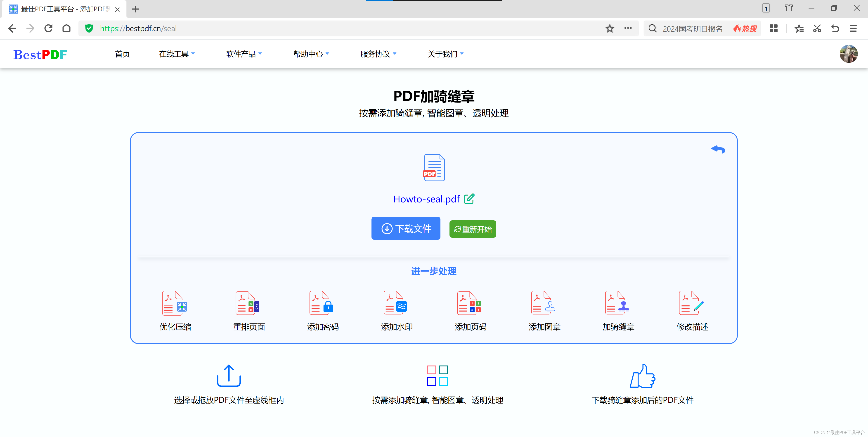Go to the 首页 menu item
The width and height of the screenshot is (868, 437).
point(122,54)
